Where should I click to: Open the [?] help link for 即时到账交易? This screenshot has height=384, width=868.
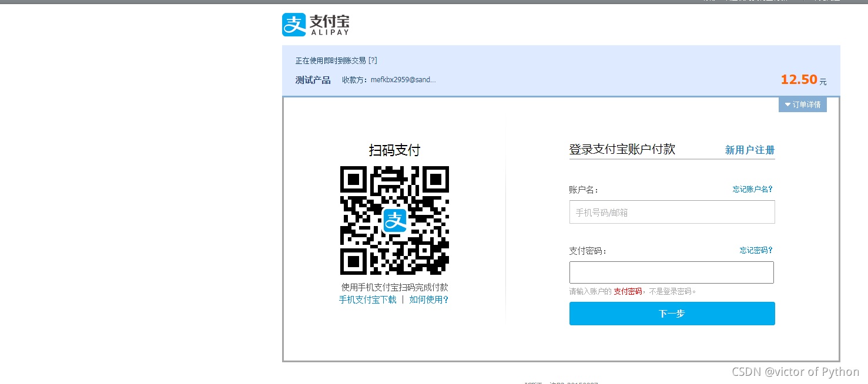pos(373,60)
